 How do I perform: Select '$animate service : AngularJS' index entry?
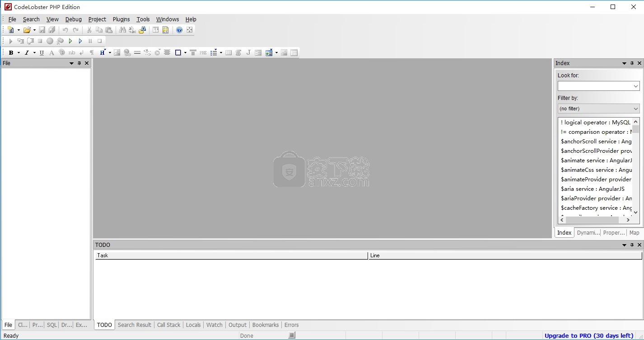pyautogui.click(x=596, y=161)
